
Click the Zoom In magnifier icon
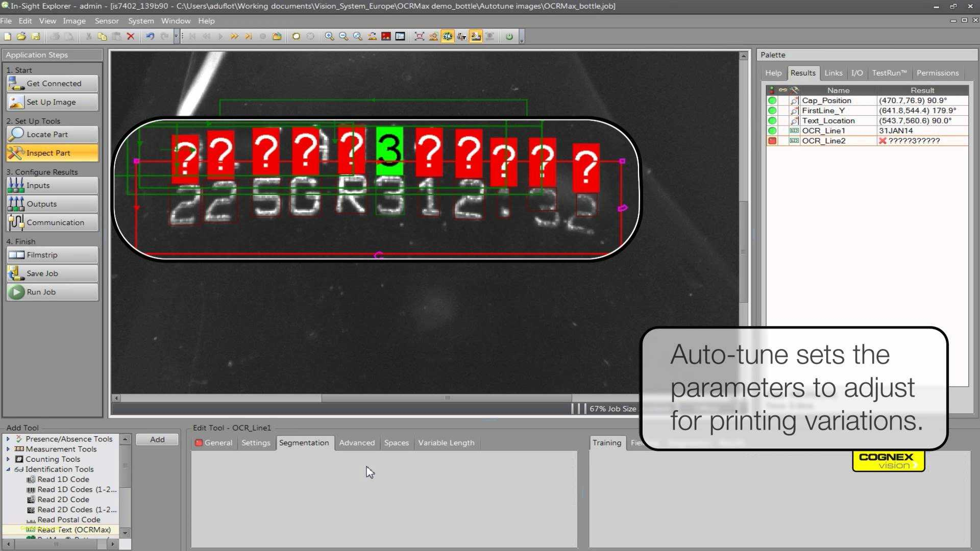(329, 36)
